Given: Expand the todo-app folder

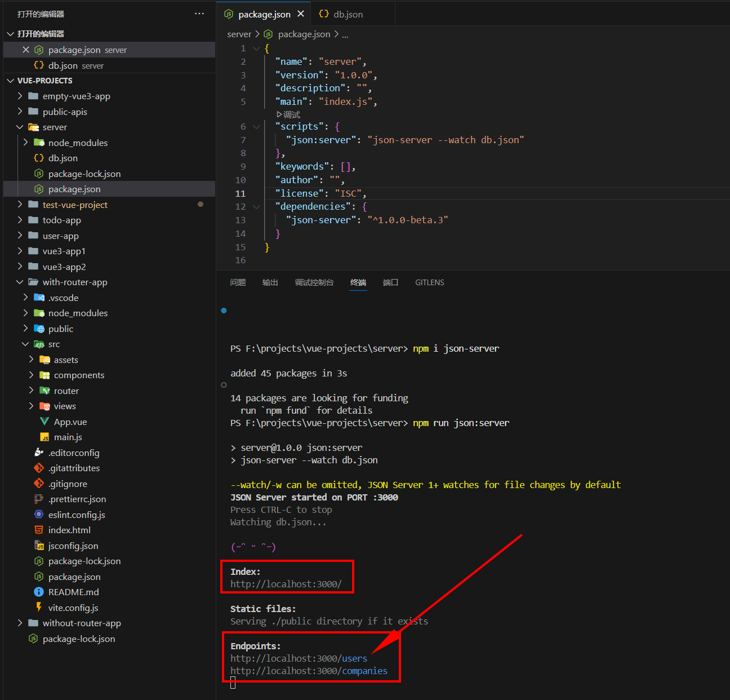Looking at the screenshot, I should [20, 220].
